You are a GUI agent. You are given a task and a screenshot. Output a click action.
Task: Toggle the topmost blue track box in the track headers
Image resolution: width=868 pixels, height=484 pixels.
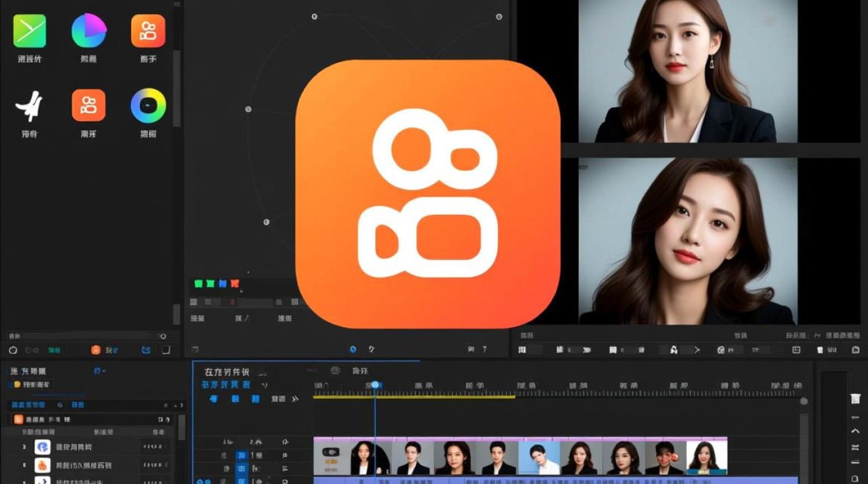tap(241, 456)
